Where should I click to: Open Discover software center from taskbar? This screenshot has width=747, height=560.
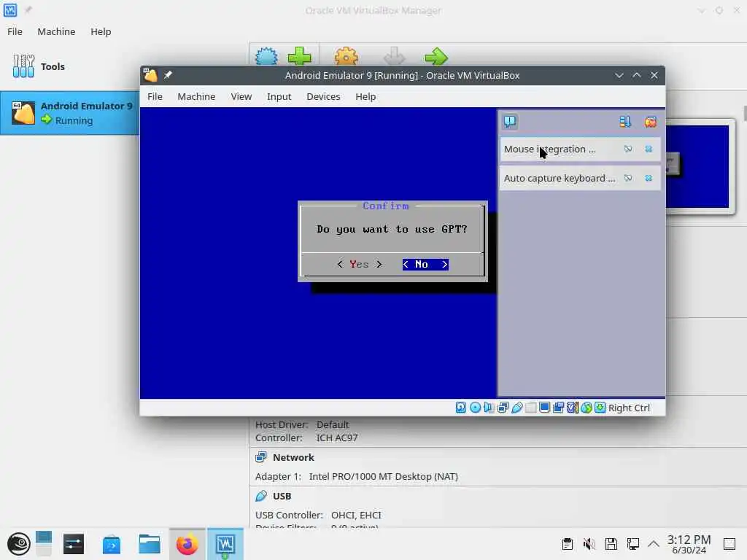point(112,544)
